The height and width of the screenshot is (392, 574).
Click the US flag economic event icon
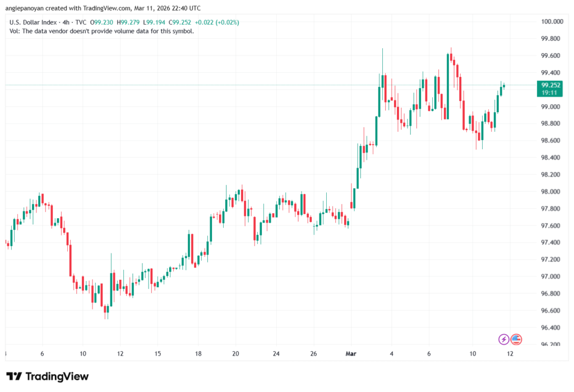pyautogui.click(x=516, y=339)
